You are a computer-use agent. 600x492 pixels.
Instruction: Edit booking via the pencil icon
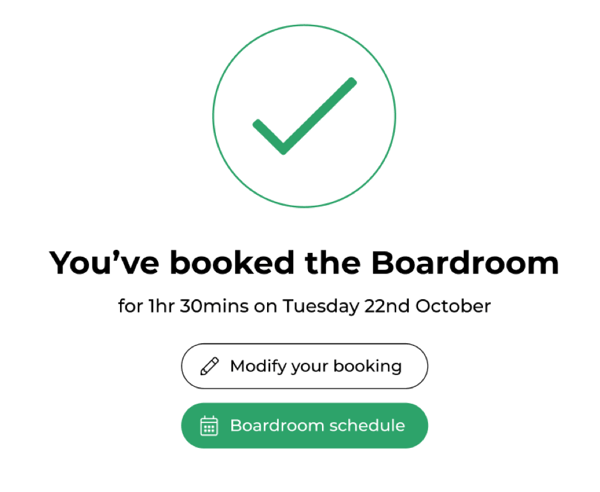point(210,366)
